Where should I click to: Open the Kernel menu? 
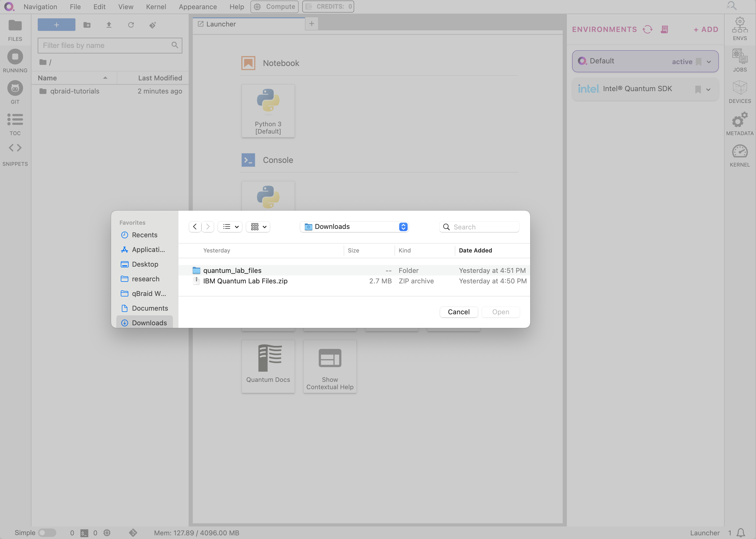tap(156, 7)
